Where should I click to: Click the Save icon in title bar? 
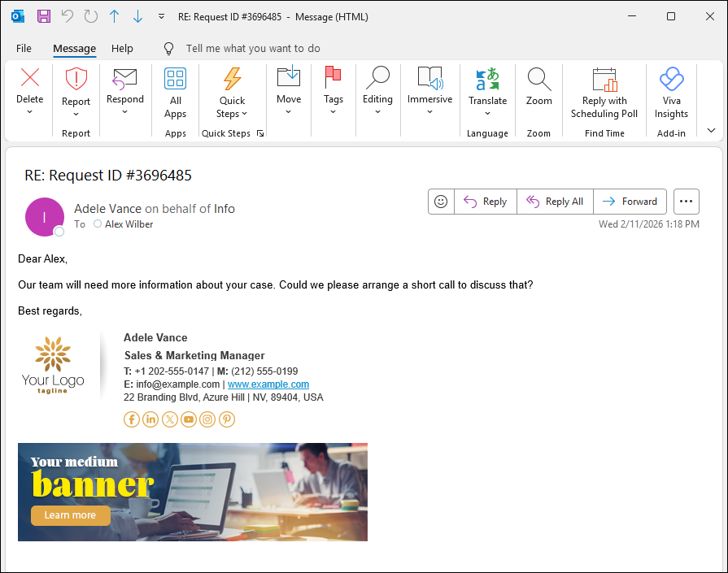pos(44,17)
